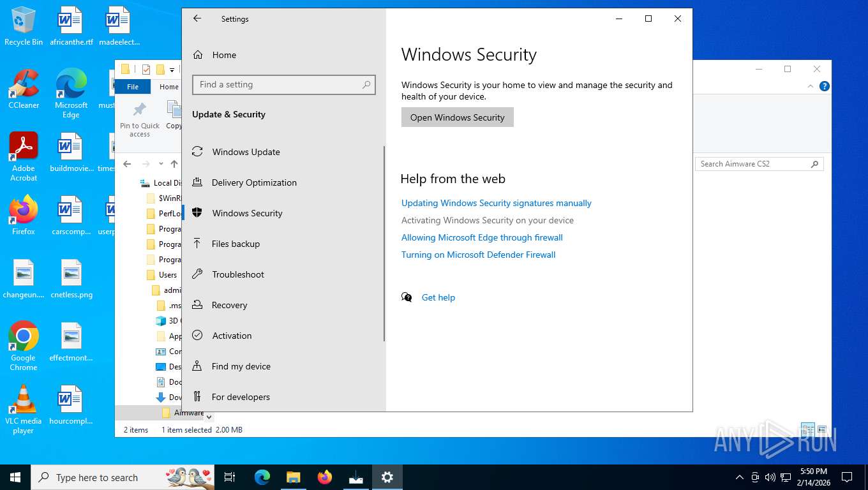Image resolution: width=868 pixels, height=490 pixels.
Task: Select Adobe Acrobat desktop shortcut
Action: click(x=24, y=157)
